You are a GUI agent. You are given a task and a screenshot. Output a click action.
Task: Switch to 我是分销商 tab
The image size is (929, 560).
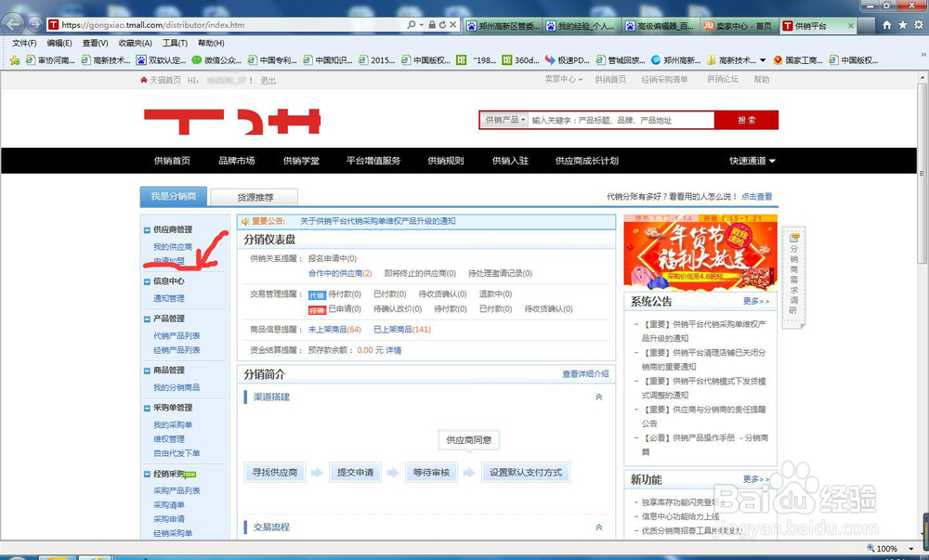[x=173, y=196]
